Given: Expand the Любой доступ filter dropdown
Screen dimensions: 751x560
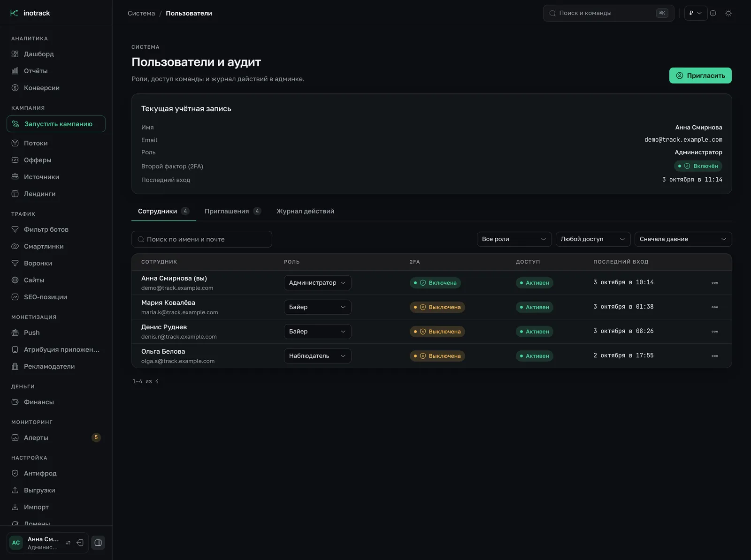Looking at the screenshot, I should (x=593, y=239).
